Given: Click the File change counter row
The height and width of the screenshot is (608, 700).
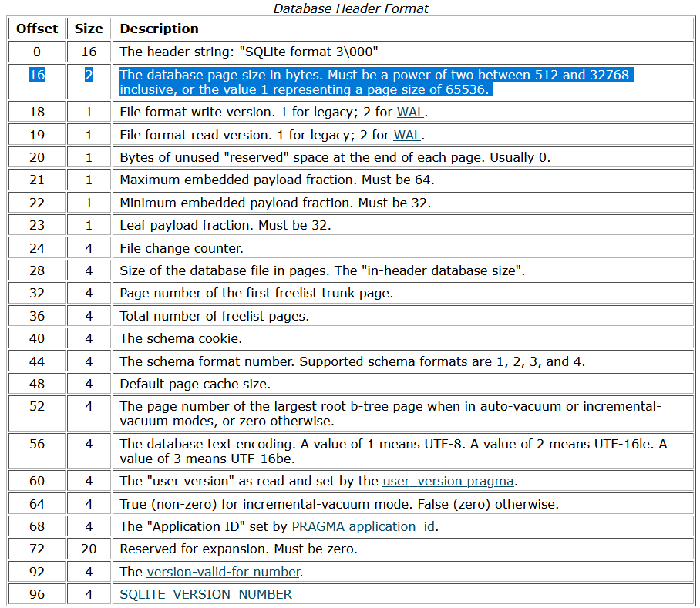Looking at the screenshot, I should (x=181, y=248).
